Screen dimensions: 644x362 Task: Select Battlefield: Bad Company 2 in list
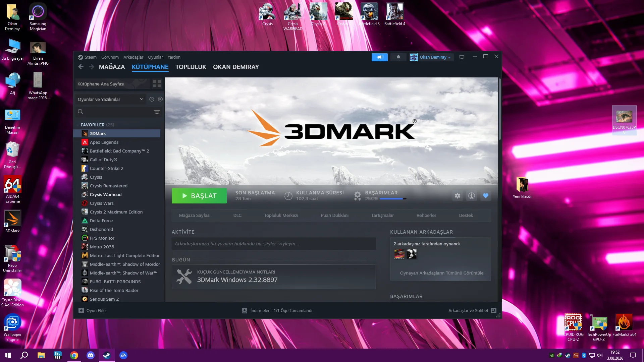[x=117, y=151]
